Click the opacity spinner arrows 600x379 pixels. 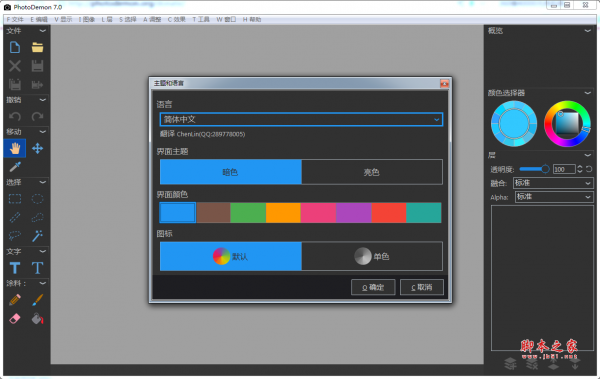[x=580, y=169]
